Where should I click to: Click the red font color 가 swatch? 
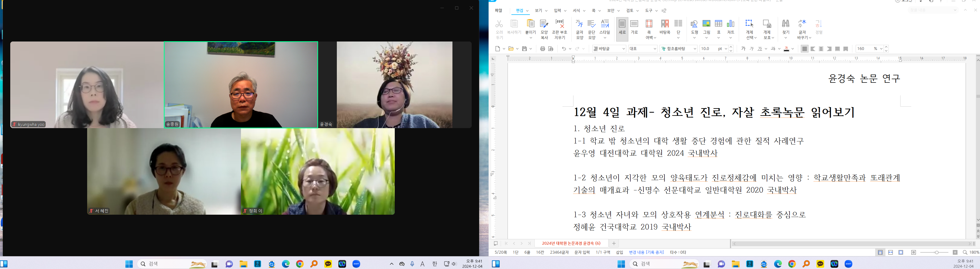coord(786,49)
